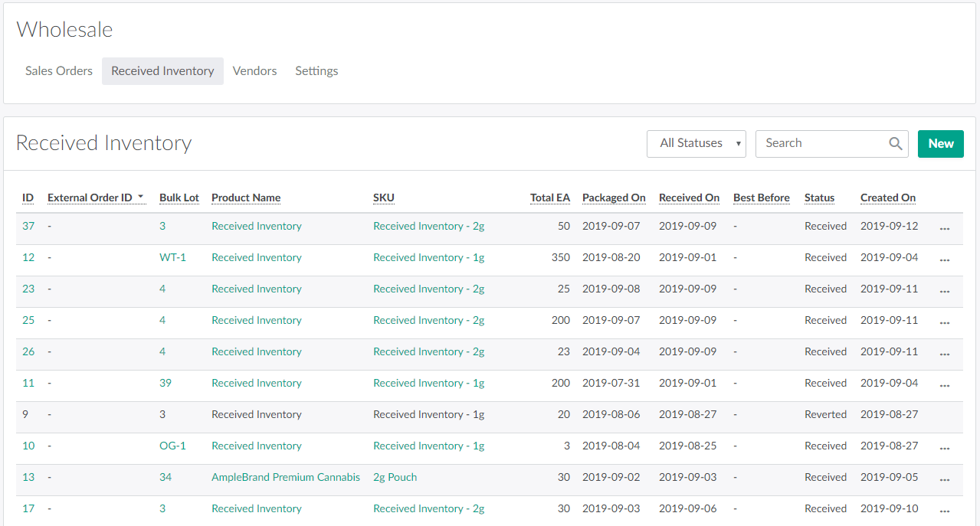Open the ellipsis menu for row ID 11
This screenshot has width=980, height=526.
tap(944, 384)
